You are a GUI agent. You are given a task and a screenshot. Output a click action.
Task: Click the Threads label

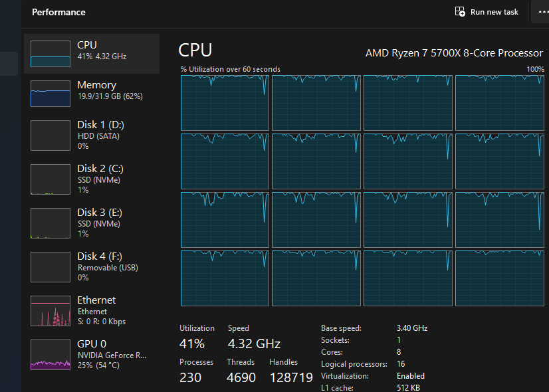(x=241, y=362)
